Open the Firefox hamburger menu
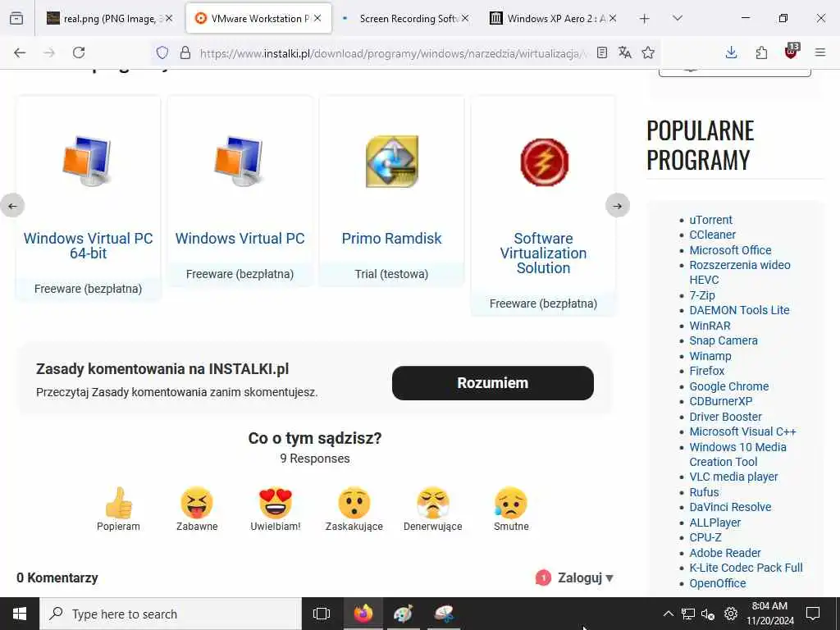Image resolution: width=840 pixels, height=630 pixels. (x=820, y=52)
